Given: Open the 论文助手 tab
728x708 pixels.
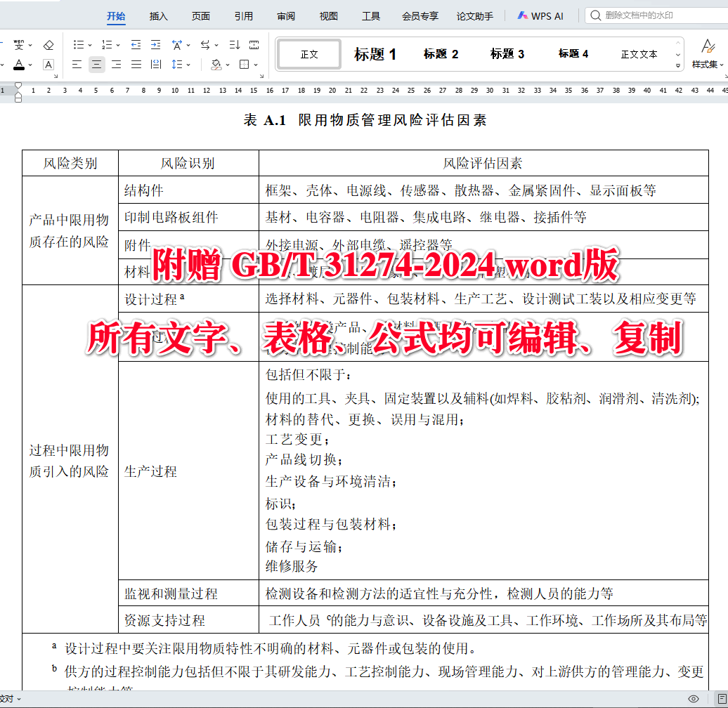Looking at the screenshot, I should click(475, 16).
